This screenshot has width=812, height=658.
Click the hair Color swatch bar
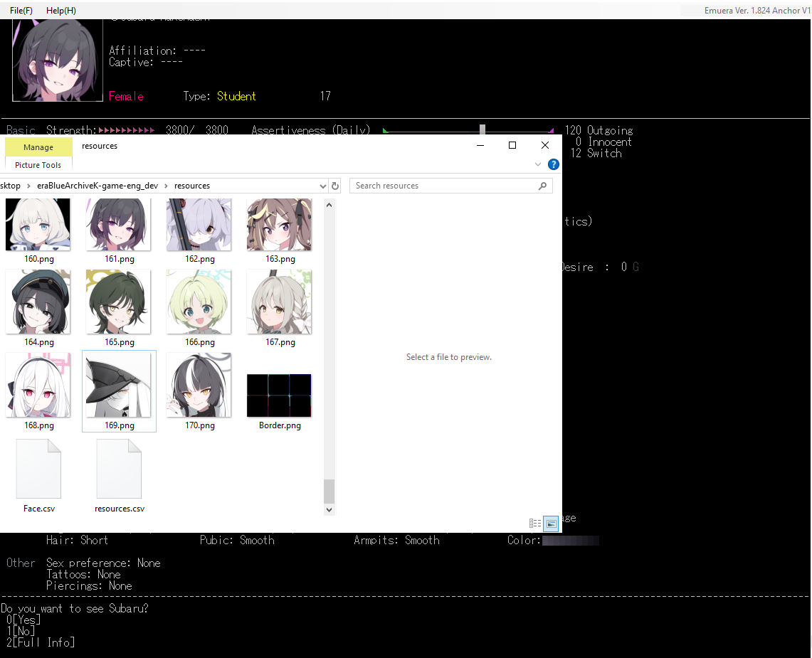(x=571, y=541)
